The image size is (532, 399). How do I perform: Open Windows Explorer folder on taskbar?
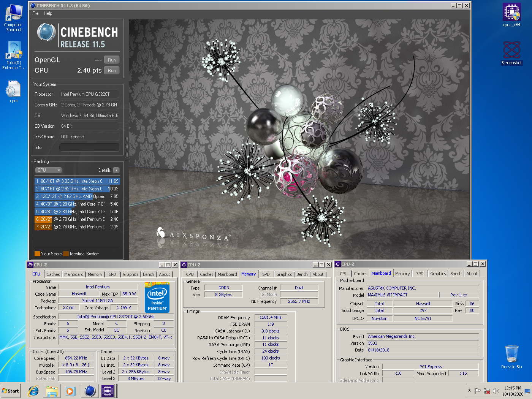52,391
